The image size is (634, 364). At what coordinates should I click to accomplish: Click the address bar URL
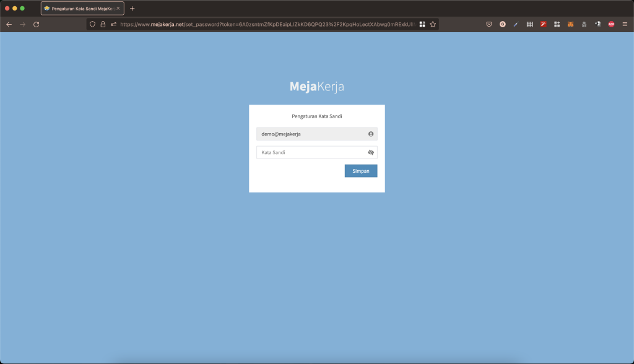267,24
